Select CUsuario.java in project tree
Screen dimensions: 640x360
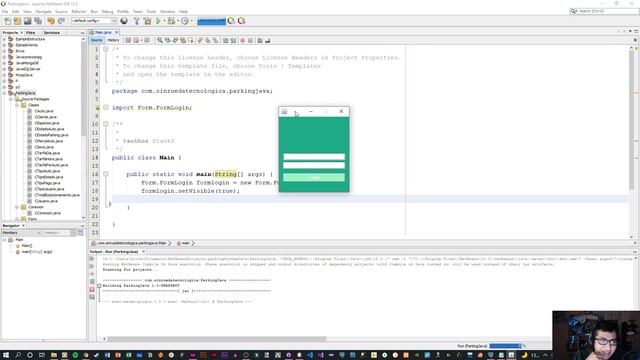tap(46, 201)
